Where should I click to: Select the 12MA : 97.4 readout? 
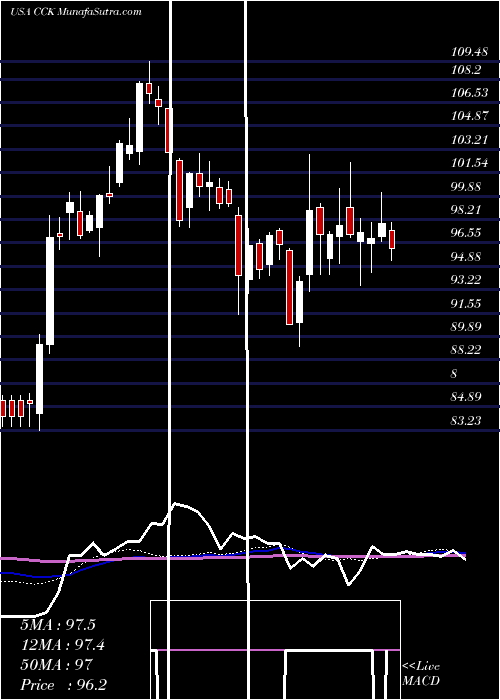click(x=62, y=645)
